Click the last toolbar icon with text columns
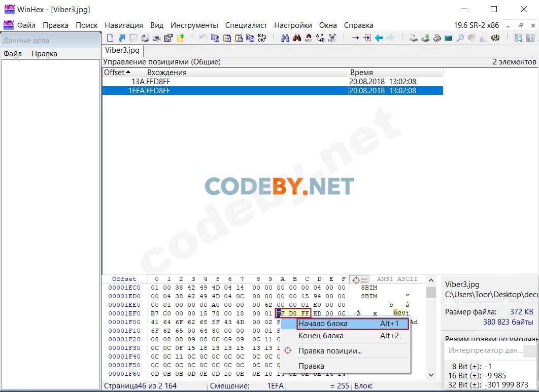 tap(530, 38)
